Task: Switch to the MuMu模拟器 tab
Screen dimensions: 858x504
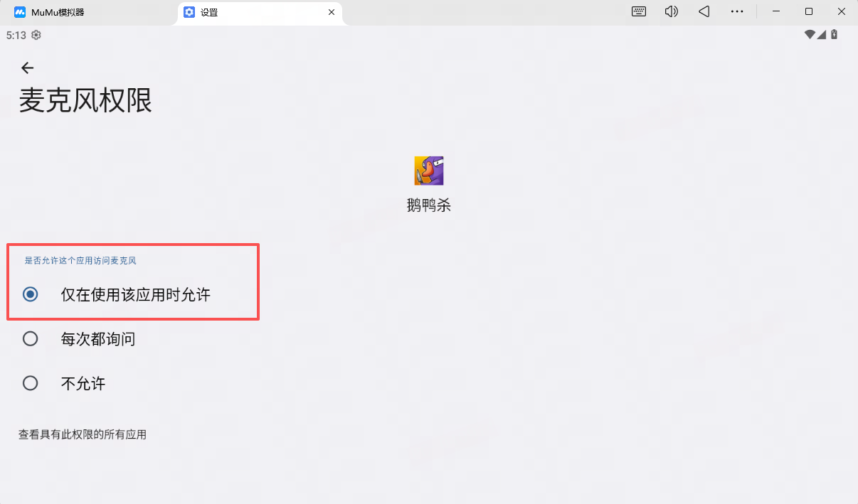Action: point(57,12)
